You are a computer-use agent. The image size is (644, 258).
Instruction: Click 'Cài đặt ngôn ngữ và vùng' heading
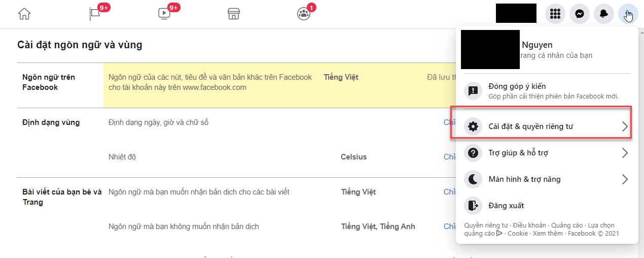(80, 45)
